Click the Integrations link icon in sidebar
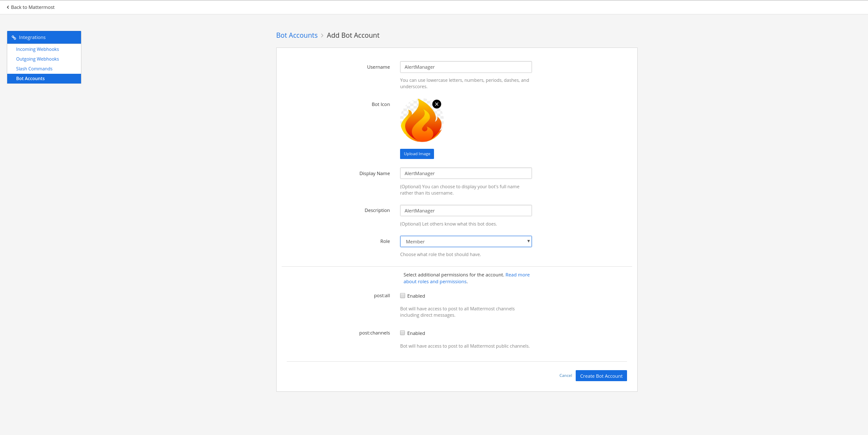Screen dimensions: 868x435 14,38
